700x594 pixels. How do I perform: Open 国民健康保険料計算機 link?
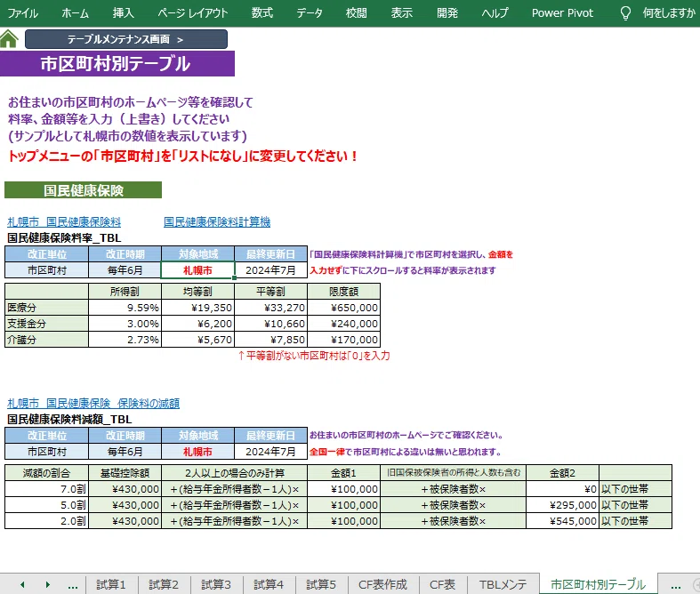pos(217,221)
